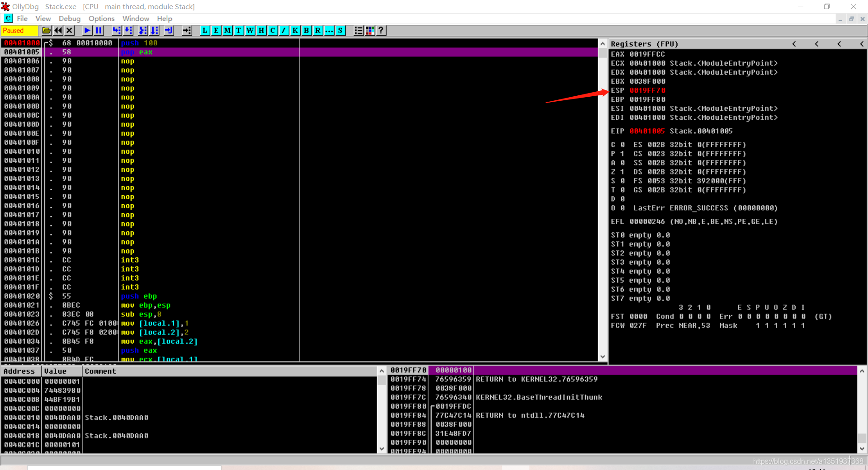
Task: Click the Paused status indicator
Action: coord(19,30)
